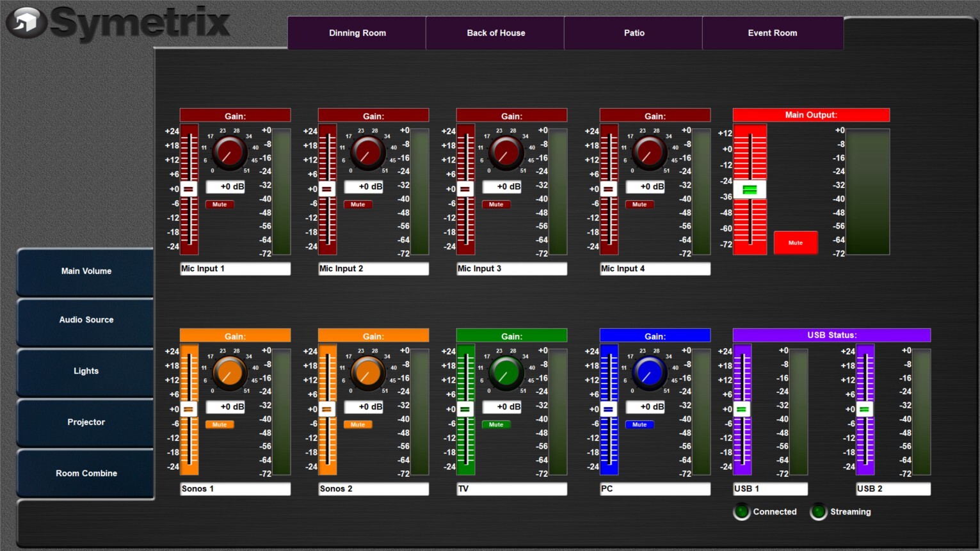Click the TV green gain knob
The width and height of the screenshot is (980, 551).
tap(506, 372)
